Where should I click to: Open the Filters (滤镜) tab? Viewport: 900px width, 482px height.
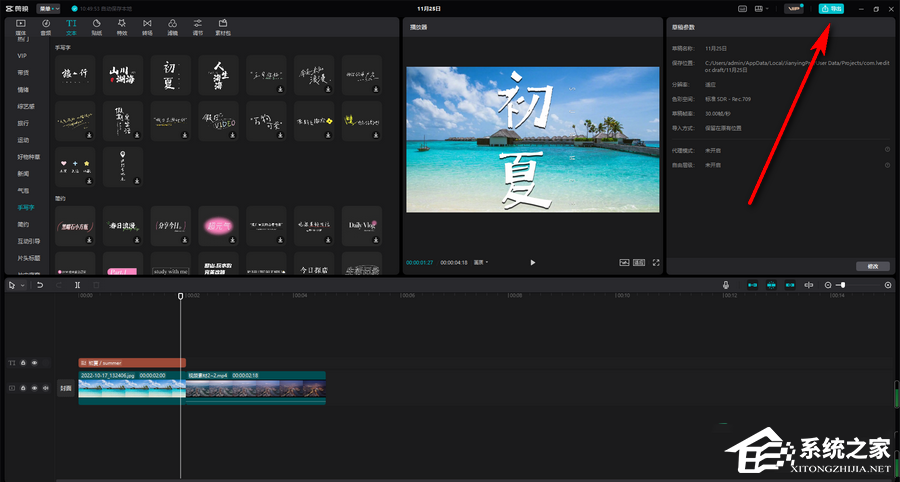pos(173,26)
